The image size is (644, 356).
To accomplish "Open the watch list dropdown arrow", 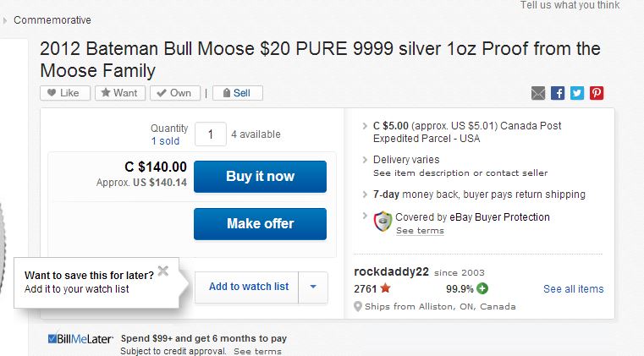I will click(x=313, y=287).
